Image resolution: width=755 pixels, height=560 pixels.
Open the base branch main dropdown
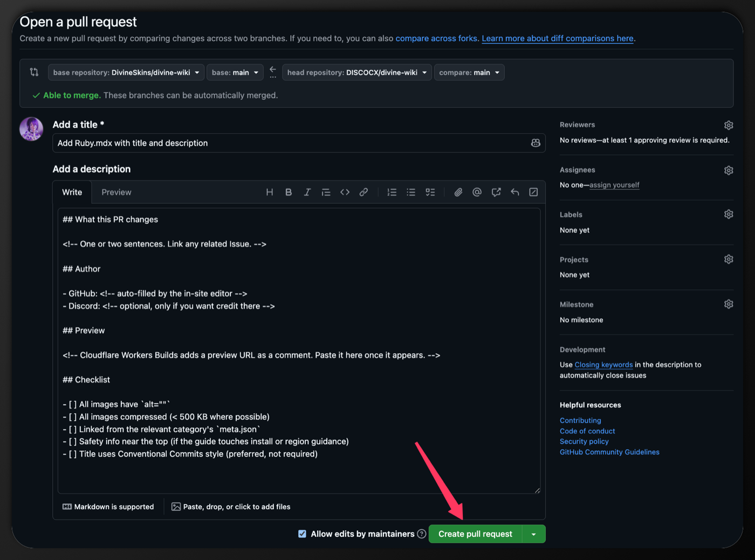click(x=235, y=72)
